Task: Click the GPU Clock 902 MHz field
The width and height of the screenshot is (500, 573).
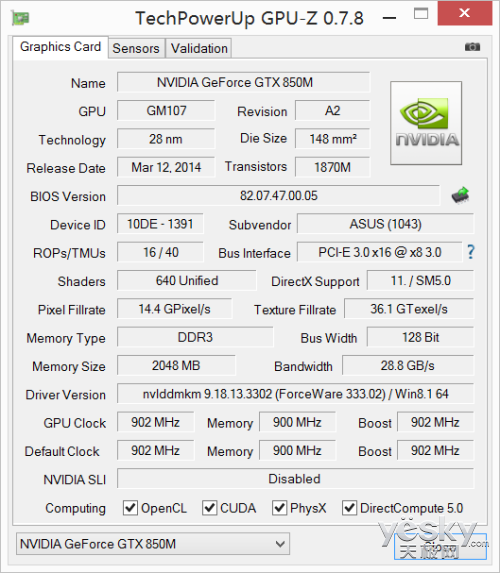Action: coord(156,422)
